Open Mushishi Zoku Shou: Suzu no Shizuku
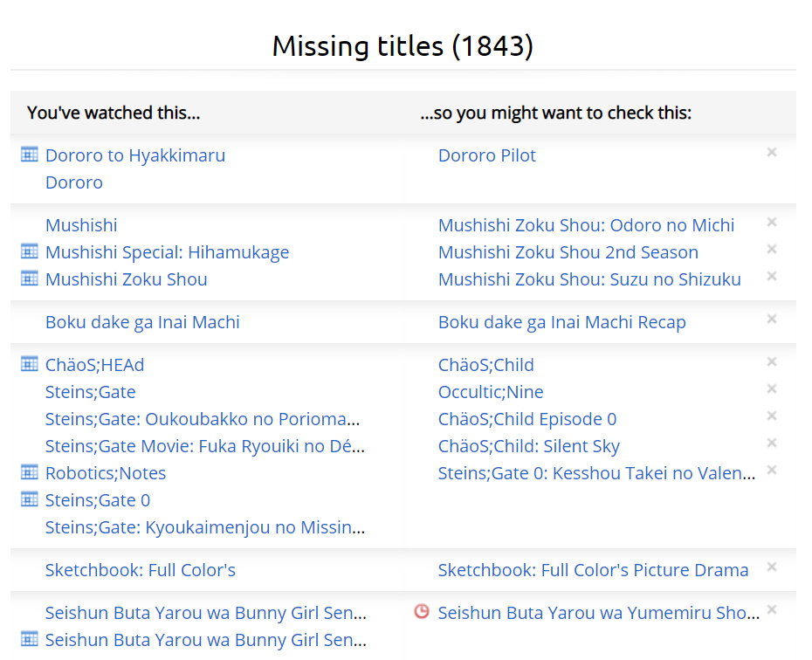 click(x=589, y=279)
